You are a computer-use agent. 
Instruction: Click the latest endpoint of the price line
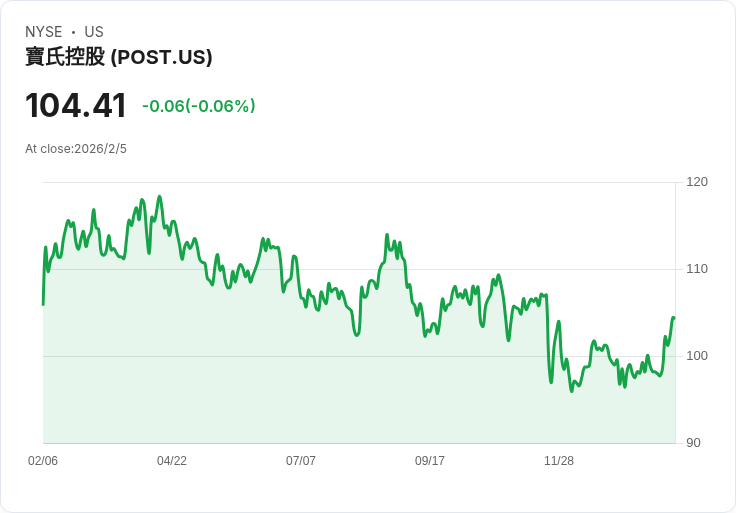(674, 318)
